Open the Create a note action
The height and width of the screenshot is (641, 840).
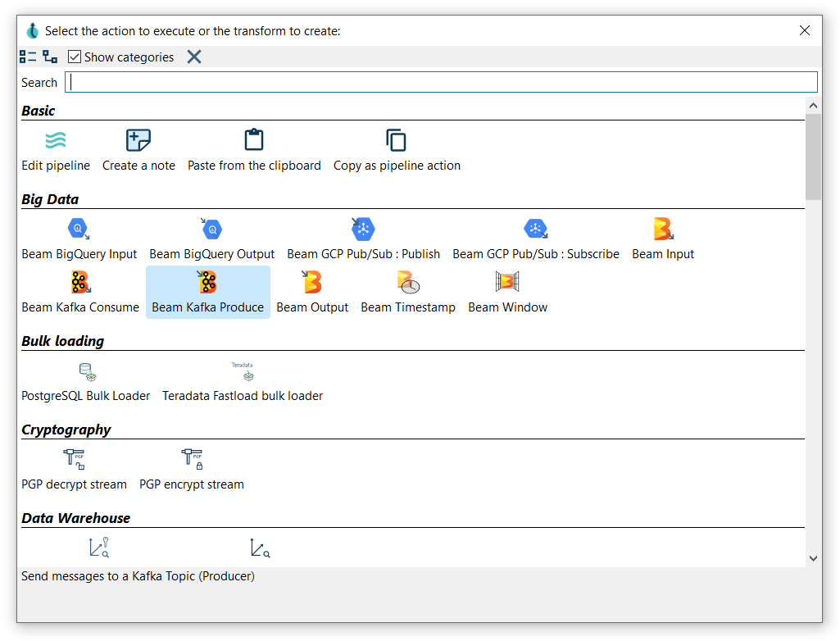point(138,150)
